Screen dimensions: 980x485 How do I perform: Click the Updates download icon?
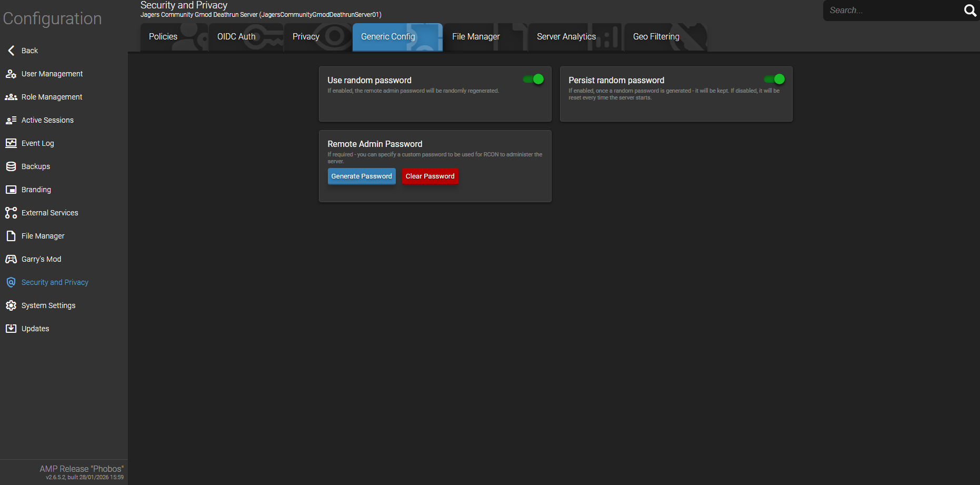pos(11,329)
